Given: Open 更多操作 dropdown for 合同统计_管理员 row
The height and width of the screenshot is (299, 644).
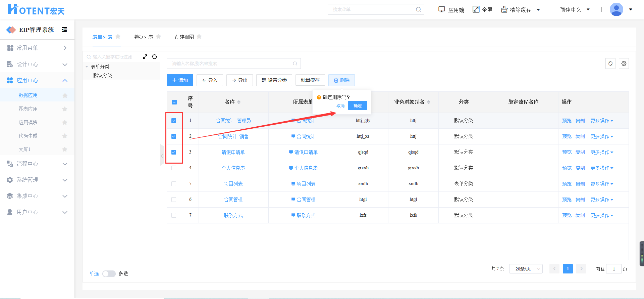Looking at the screenshot, I should [602, 121].
